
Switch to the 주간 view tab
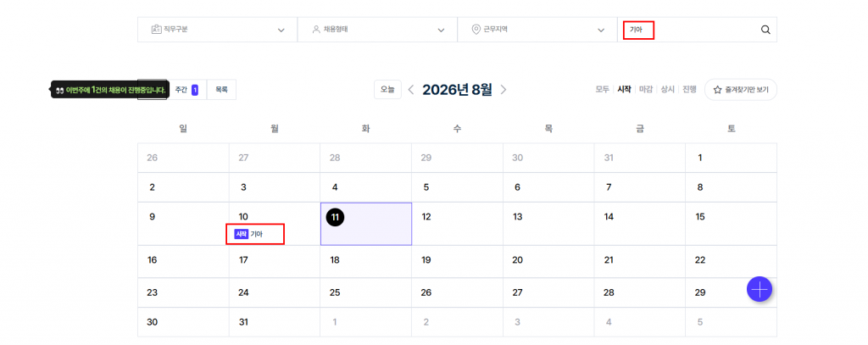186,90
